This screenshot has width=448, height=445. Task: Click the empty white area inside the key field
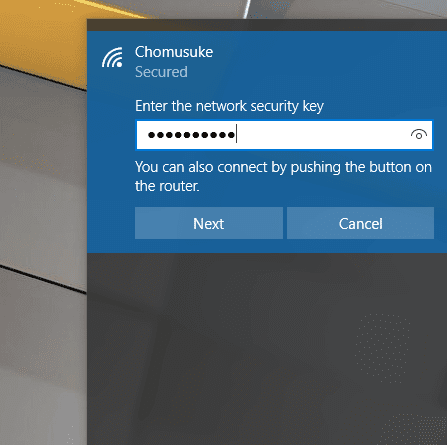point(323,135)
